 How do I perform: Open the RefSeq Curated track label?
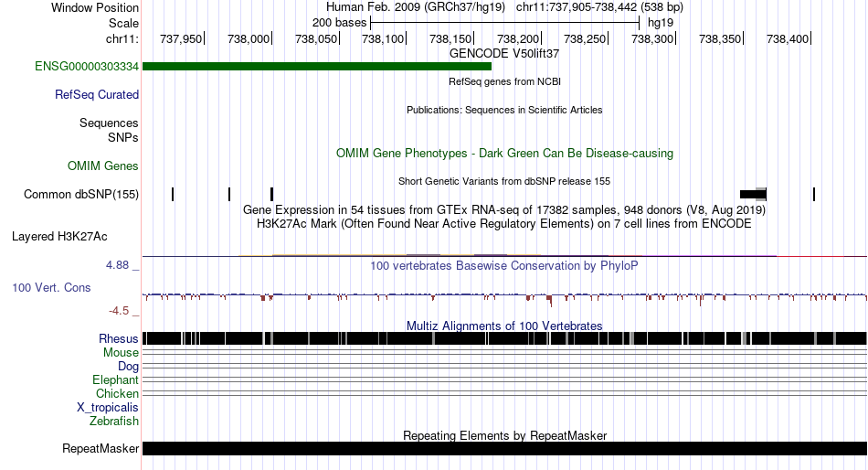click(97, 95)
